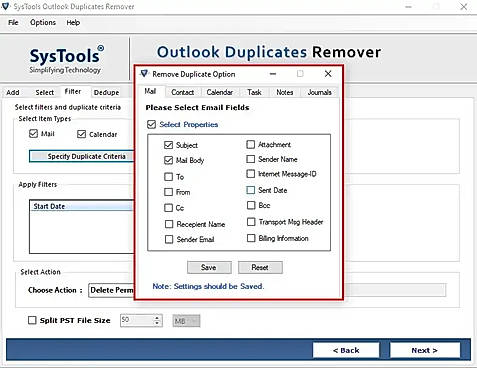Enable the To field checkbox
The image size is (477, 368).
pos(169,177)
